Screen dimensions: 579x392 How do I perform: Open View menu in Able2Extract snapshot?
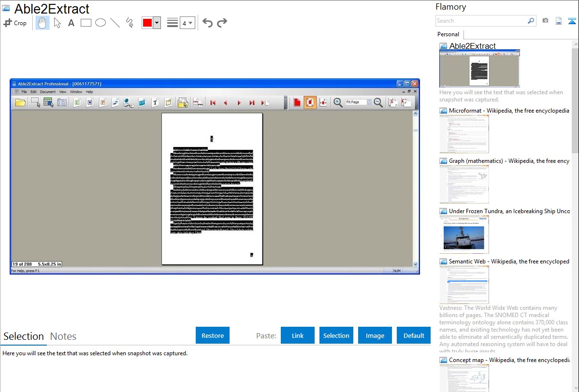[63, 92]
